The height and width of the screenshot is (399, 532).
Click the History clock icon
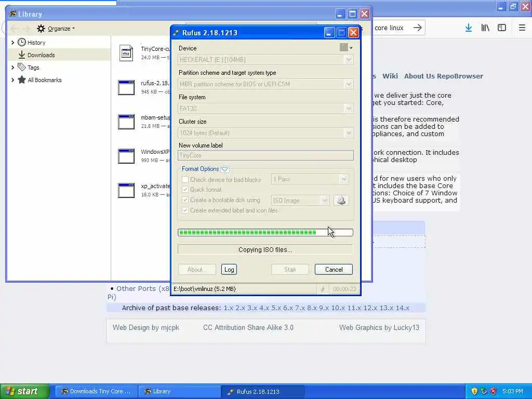22,43
